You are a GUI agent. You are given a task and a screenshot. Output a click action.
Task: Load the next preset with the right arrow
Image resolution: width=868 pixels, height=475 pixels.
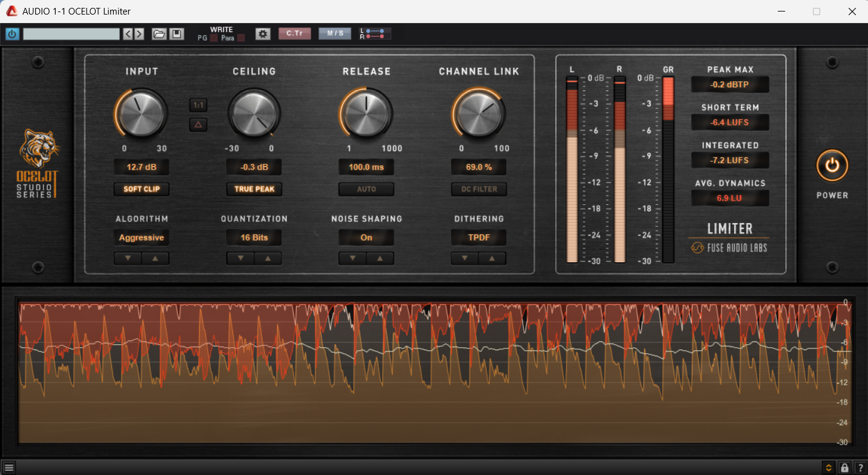click(x=139, y=34)
